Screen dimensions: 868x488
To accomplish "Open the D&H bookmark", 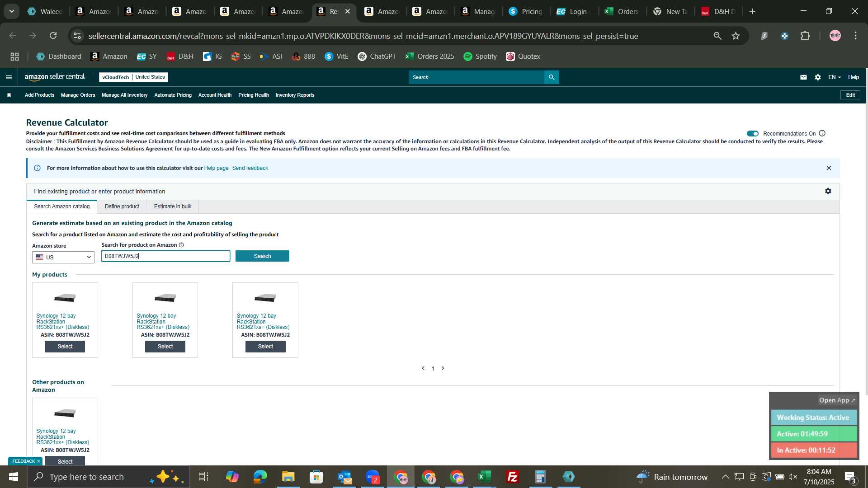I will [x=180, y=56].
